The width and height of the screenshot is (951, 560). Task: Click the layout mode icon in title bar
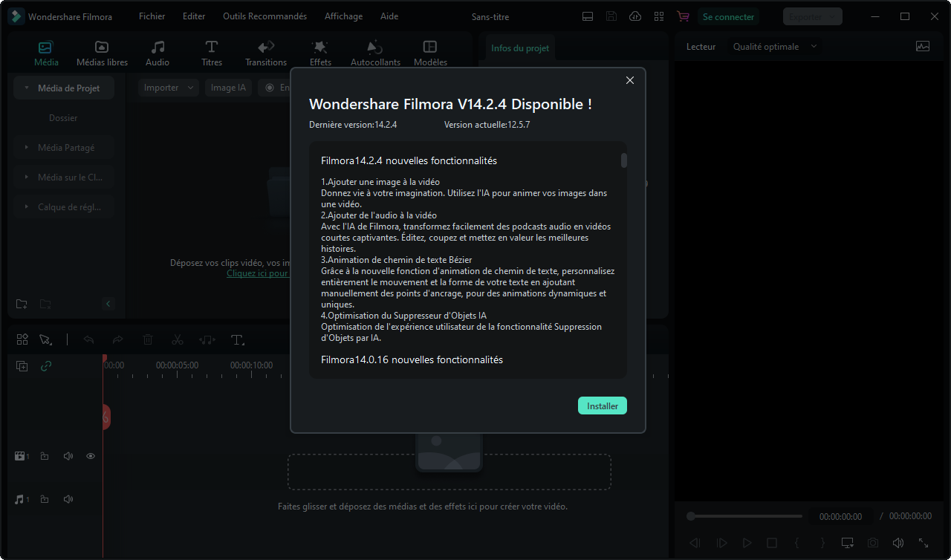(x=588, y=16)
